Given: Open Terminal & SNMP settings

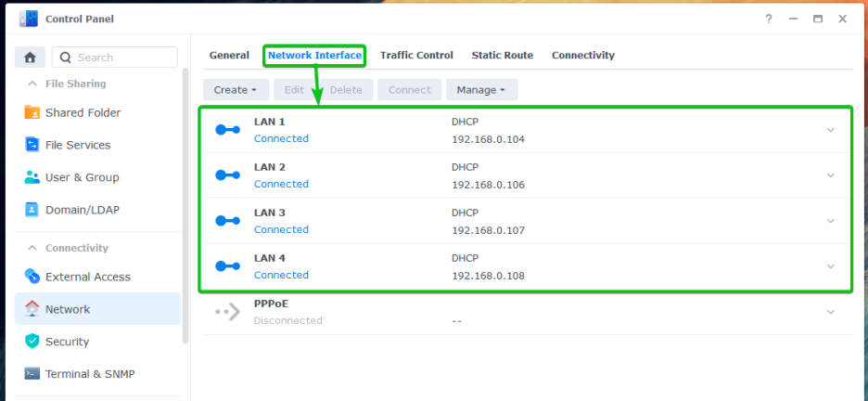Looking at the screenshot, I should (x=89, y=374).
